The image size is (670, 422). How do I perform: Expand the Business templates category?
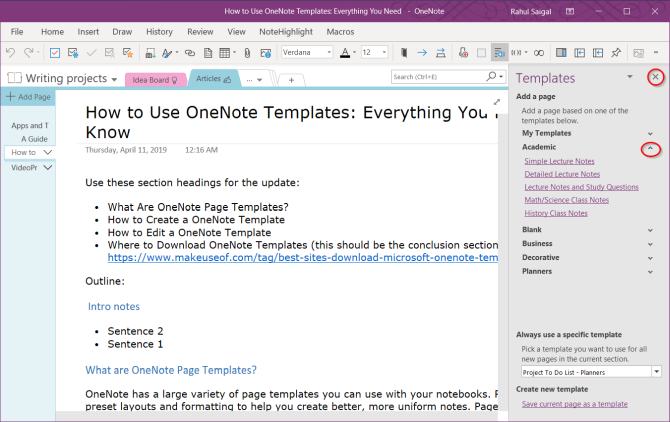650,244
